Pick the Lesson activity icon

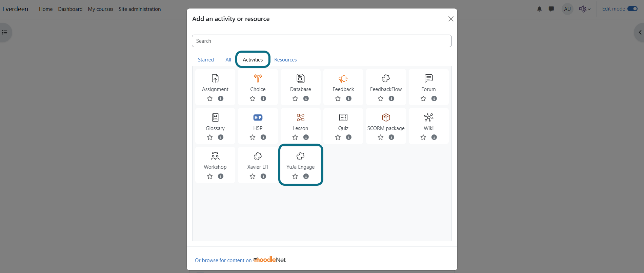tap(301, 117)
